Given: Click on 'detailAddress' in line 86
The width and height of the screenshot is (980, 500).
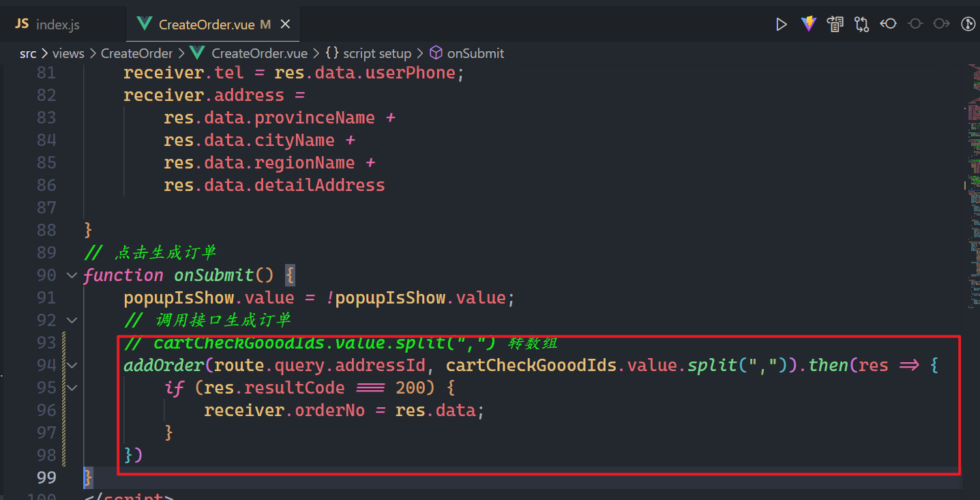Looking at the screenshot, I should coord(320,185).
